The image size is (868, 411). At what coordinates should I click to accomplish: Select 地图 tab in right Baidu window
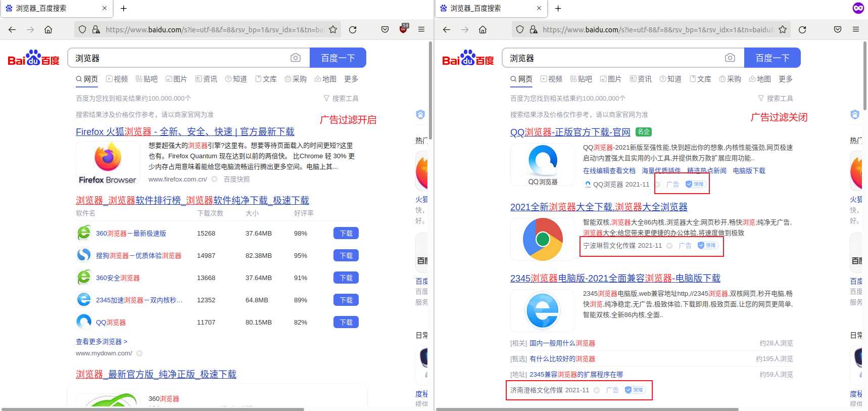760,79
